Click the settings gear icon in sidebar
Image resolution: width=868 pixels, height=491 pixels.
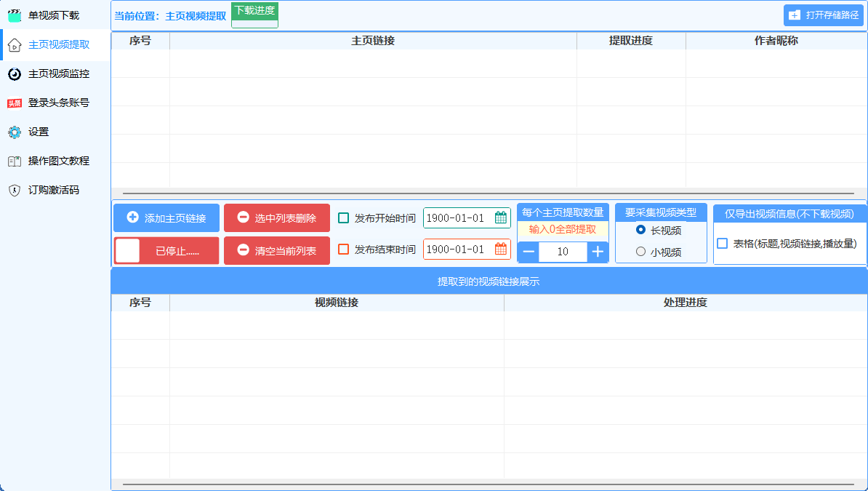15,132
